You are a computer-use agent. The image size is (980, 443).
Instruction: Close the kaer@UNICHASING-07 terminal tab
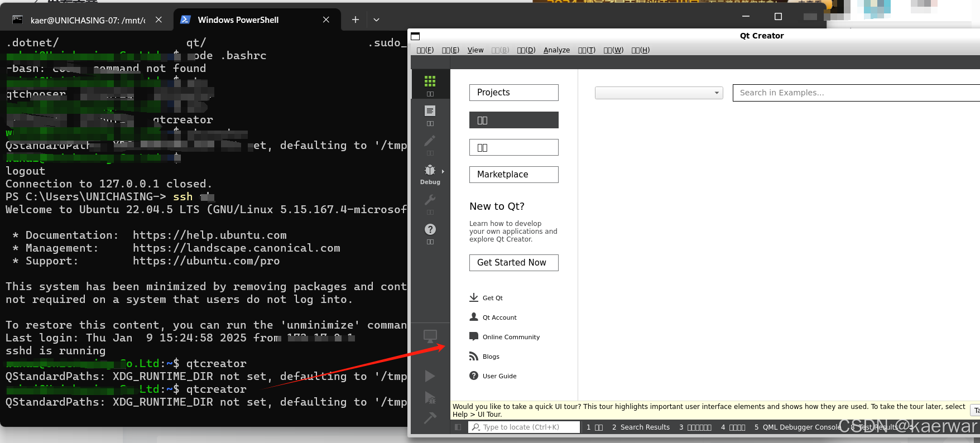158,20
